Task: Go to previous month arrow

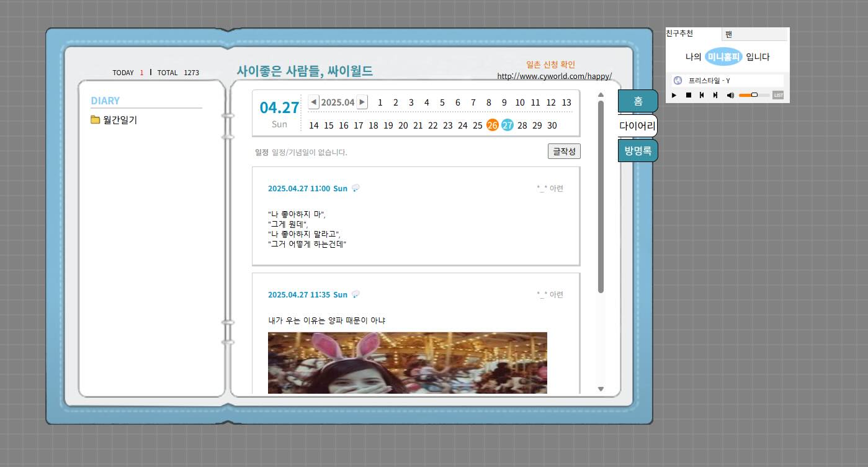Action: point(314,102)
